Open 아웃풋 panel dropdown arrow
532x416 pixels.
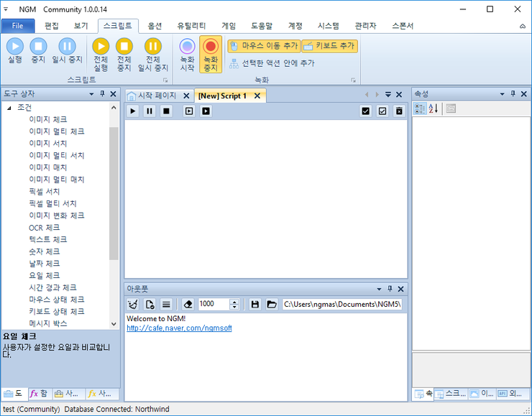pyautogui.click(x=379, y=289)
